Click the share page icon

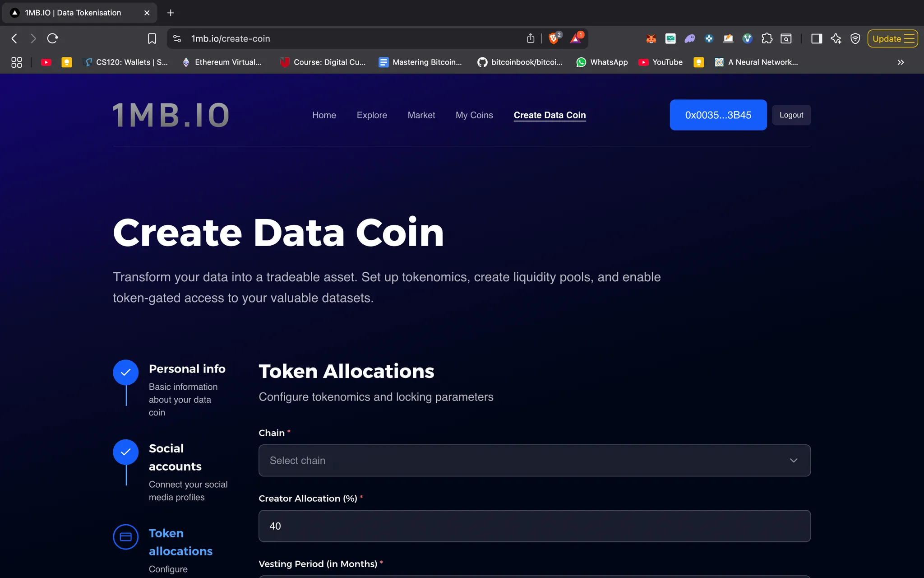point(531,39)
